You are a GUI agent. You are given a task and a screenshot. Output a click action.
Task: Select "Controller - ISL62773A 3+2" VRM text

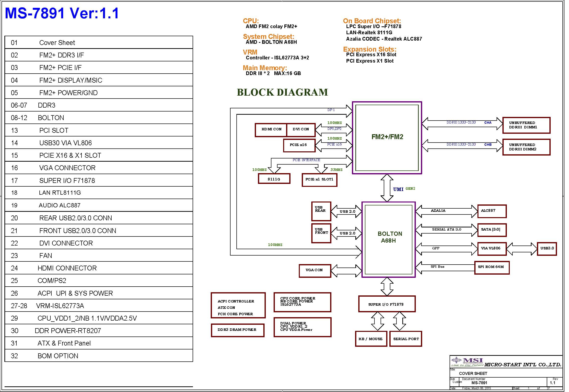click(x=278, y=58)
